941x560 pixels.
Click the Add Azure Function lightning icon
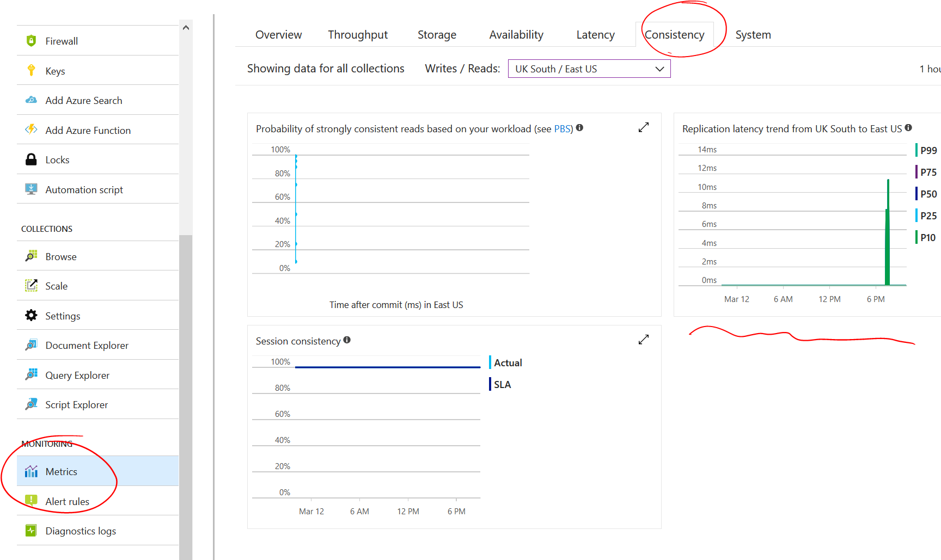31,130
